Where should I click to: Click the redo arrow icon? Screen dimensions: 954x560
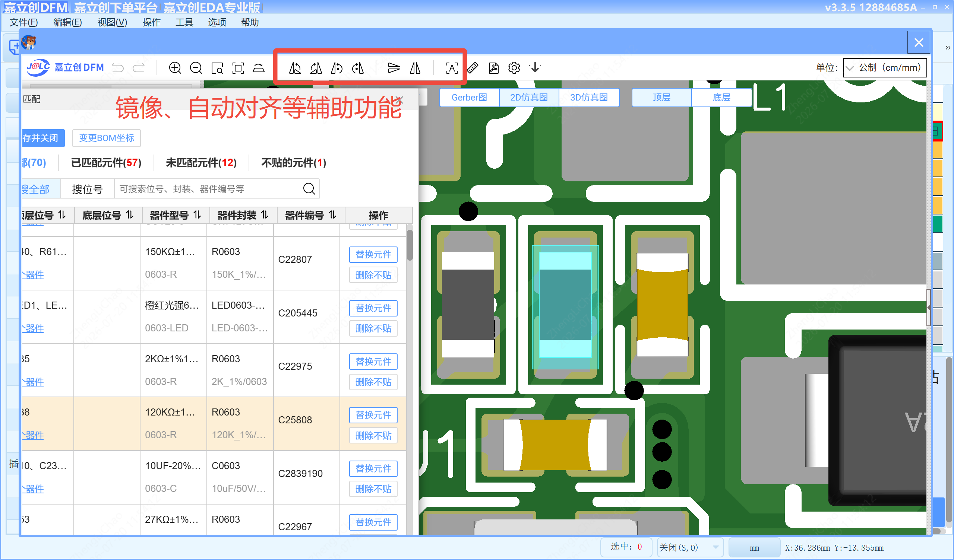(x=139, y=68)
